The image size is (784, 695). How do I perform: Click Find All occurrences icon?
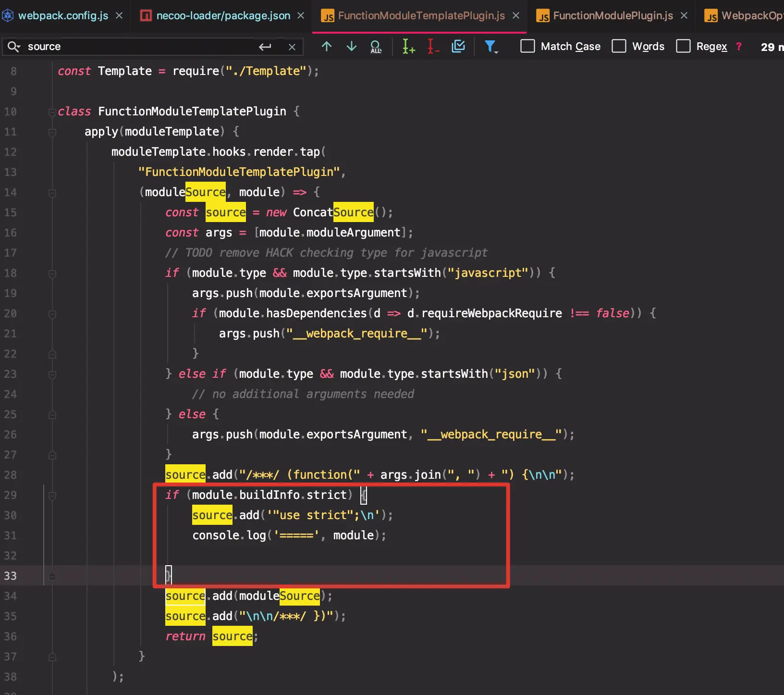click(376, 47)
